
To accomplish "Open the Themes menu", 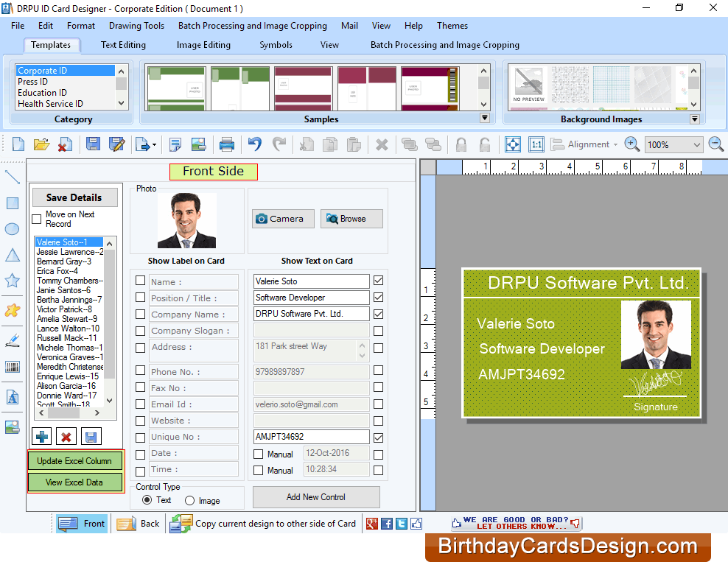I will tap(452, 26).
